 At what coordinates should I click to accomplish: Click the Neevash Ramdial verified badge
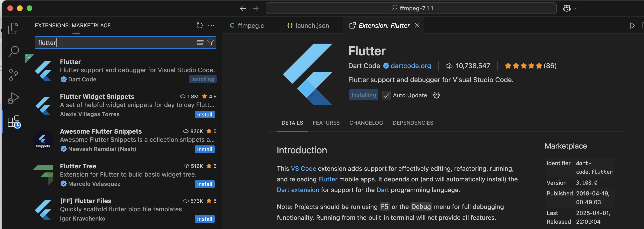(64, 149)
